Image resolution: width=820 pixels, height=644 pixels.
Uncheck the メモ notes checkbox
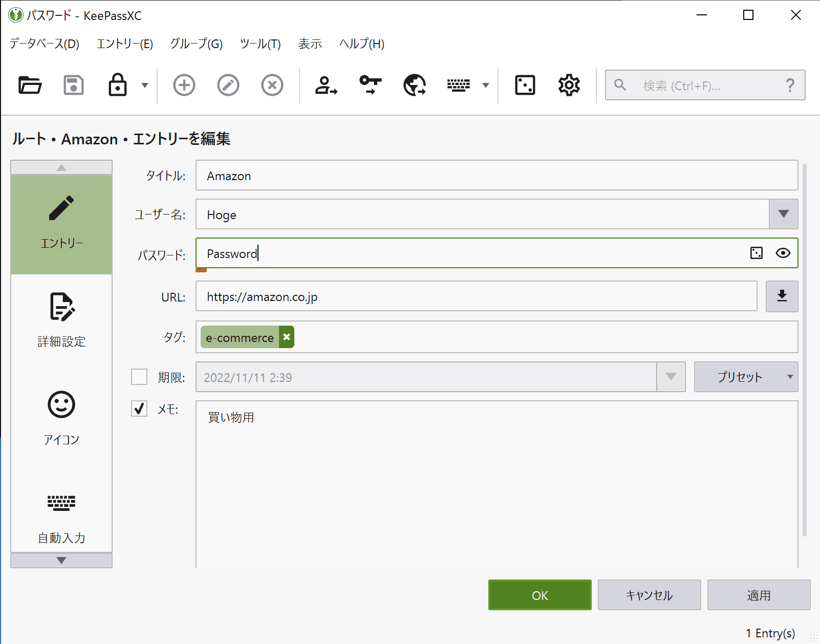pos(139,409)
